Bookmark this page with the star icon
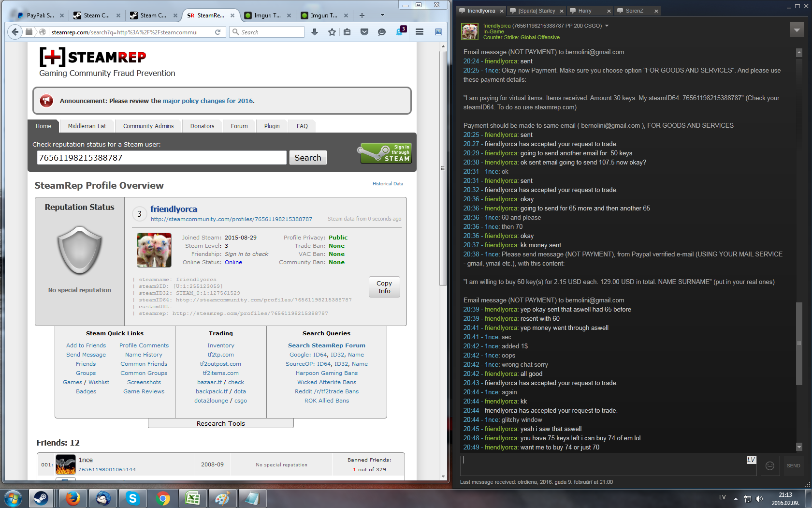 click(332, 32)
